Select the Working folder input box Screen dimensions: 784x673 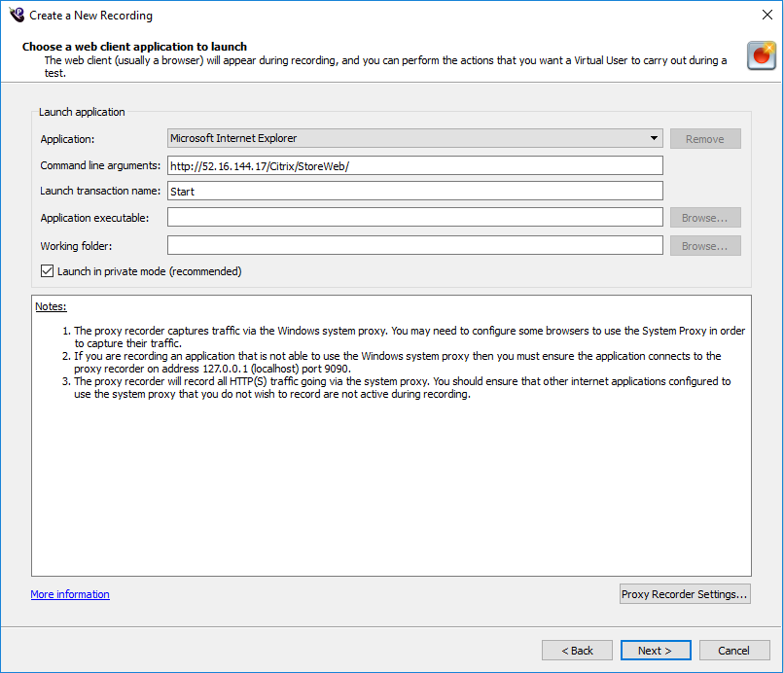click(414, 246)
